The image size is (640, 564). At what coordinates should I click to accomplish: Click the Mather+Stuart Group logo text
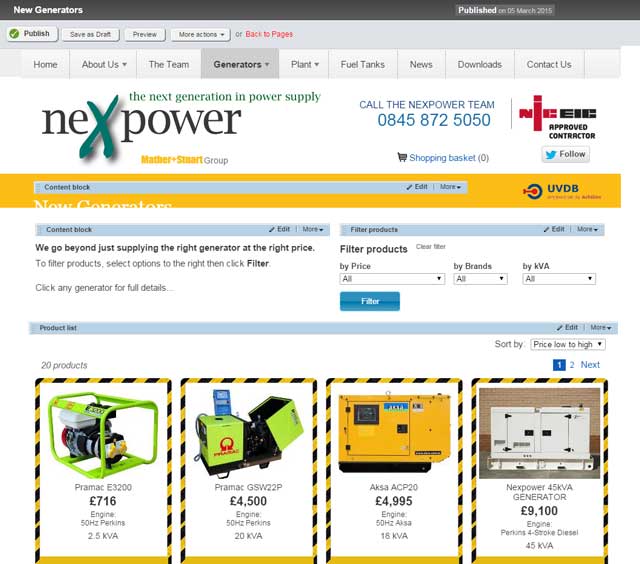tap(184, 160)
